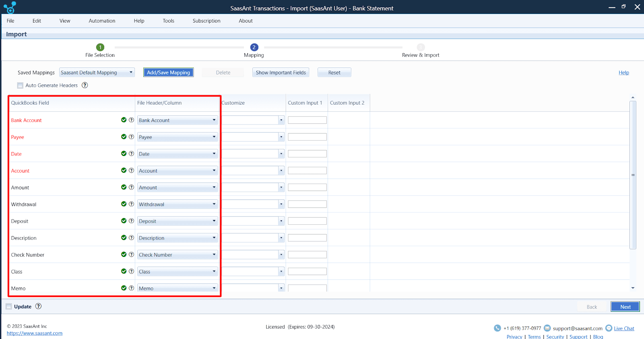Open the Saved Mappings dropdown
Viewport: 644px width, 339px height.
pyautogui.click(x=97, y=72)
